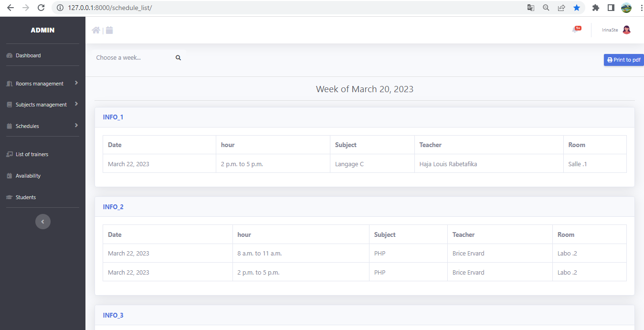Click the browser forward arrow

coord(26,8)
